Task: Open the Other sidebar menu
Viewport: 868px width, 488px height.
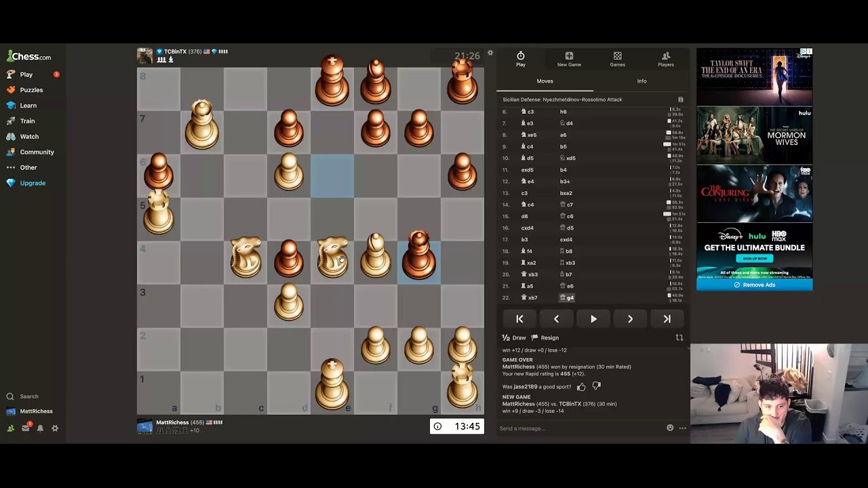Action: [x=28, y=167]
